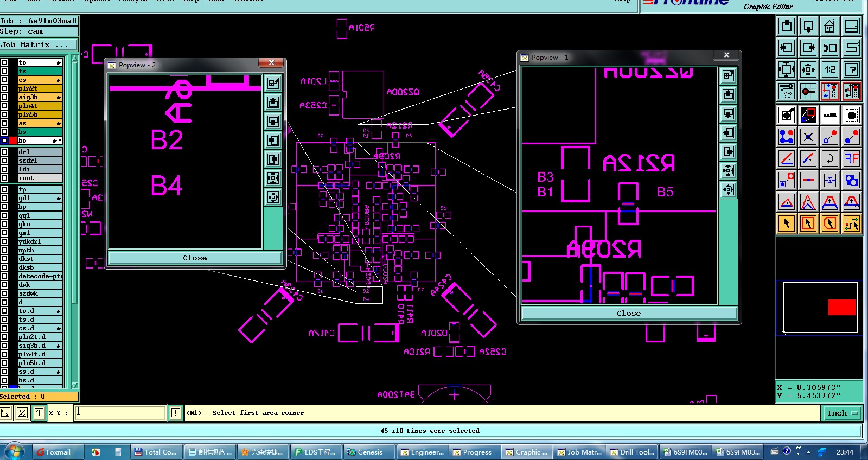Switch to Engineer... taskbar window
The width and height of the screenshot is (868, 460).
click(422, 452)
